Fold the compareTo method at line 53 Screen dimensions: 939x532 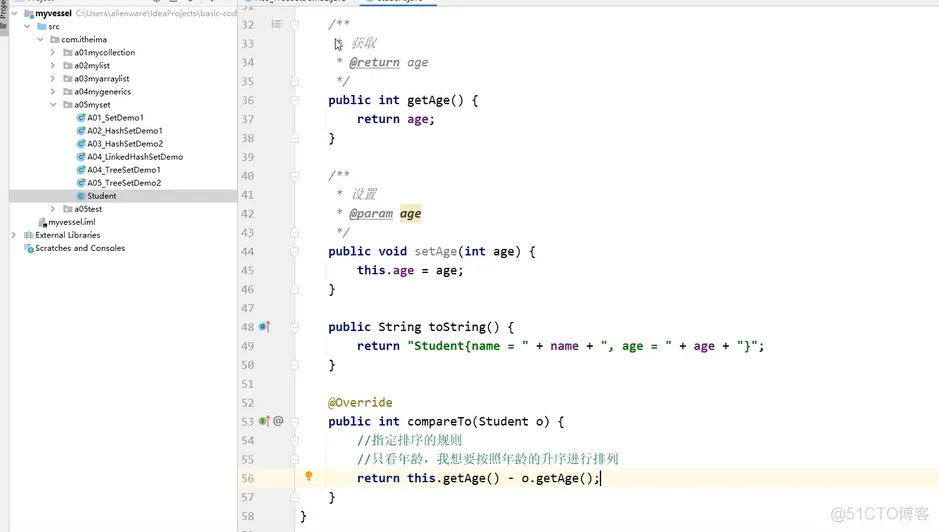[x=295, y=422]
